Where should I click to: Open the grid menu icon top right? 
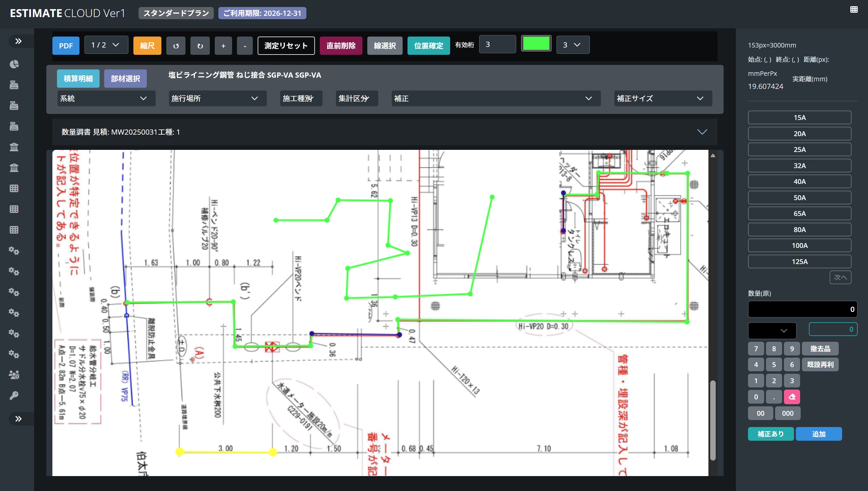tap(853, 9)
